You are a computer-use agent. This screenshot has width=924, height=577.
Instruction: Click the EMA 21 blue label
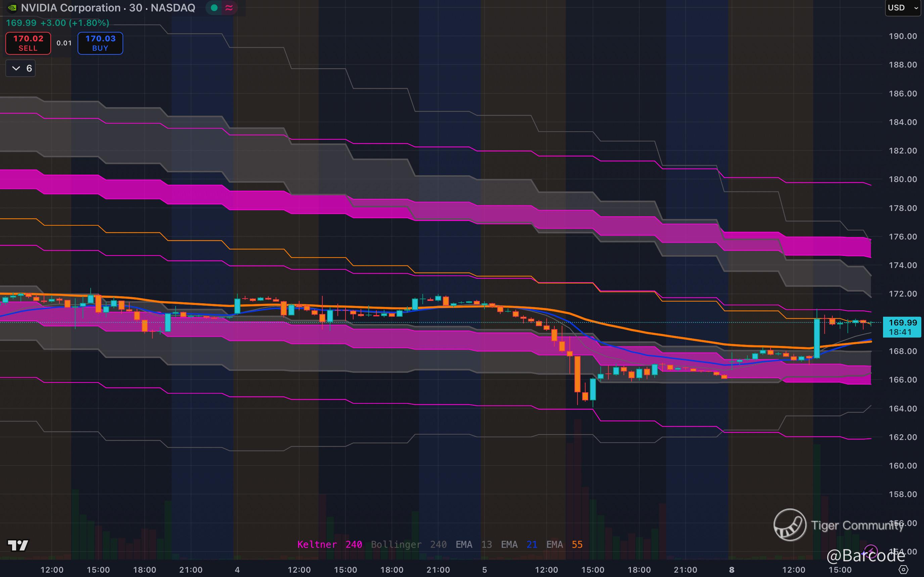pos(519,544)
